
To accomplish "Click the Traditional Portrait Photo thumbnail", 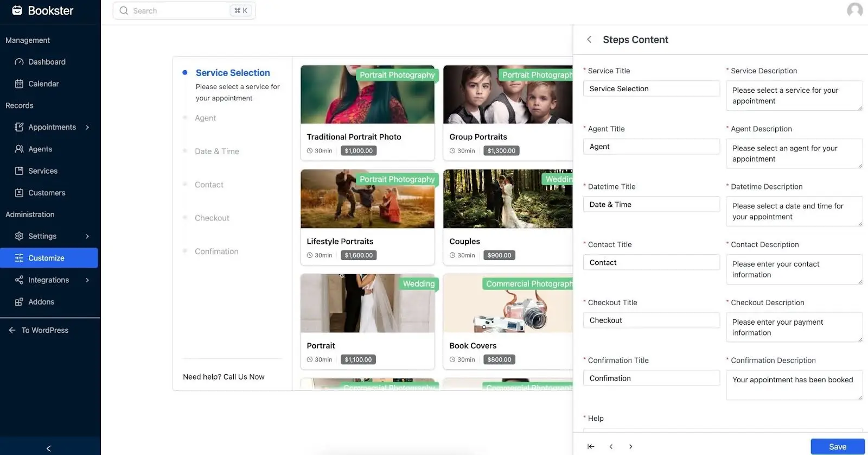I will pyautogui.click(x=367, y=94).
